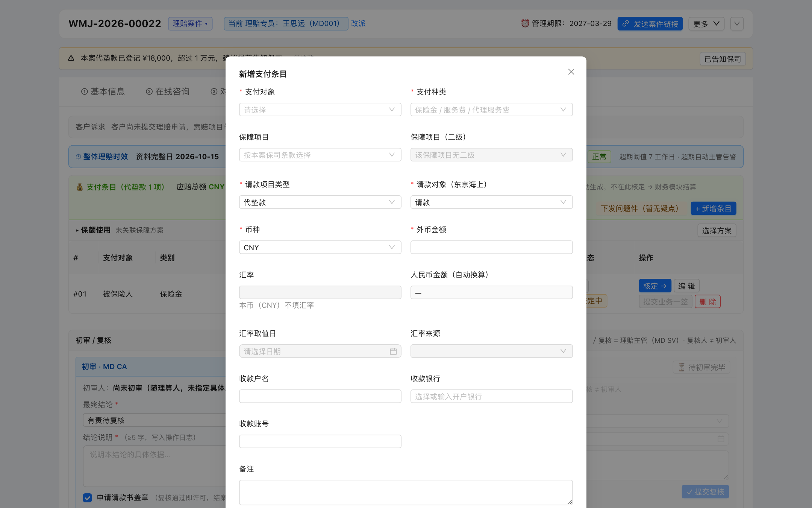Click the 正常 status tag
Viewport: 812px width, 508px height.
coord(599,157)
